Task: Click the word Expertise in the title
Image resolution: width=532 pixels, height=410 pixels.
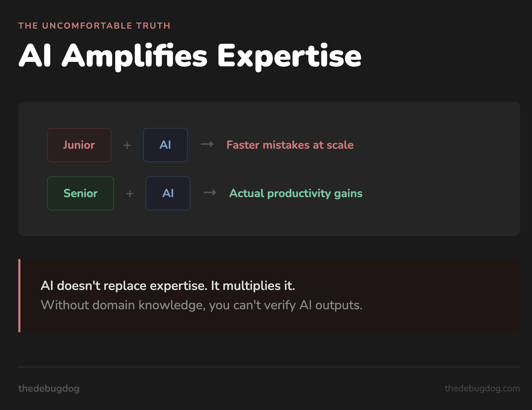Action: tap(289, 56)
